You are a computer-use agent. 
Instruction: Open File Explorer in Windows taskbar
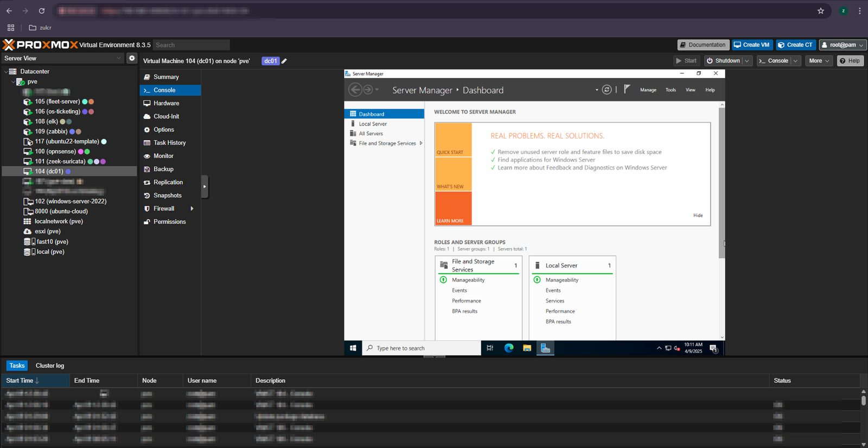[x=527, y=348]
